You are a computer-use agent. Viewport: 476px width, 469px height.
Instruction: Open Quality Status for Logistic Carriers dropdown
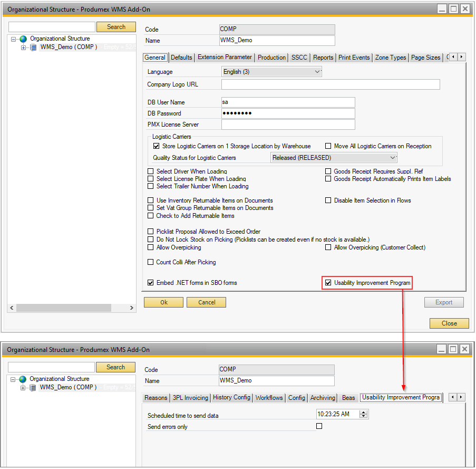392,157
